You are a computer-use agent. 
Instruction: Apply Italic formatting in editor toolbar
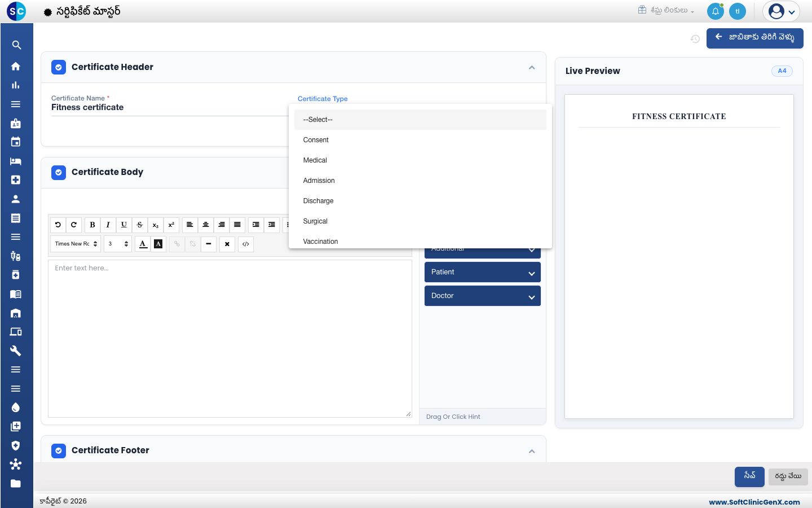click(108, 225)
